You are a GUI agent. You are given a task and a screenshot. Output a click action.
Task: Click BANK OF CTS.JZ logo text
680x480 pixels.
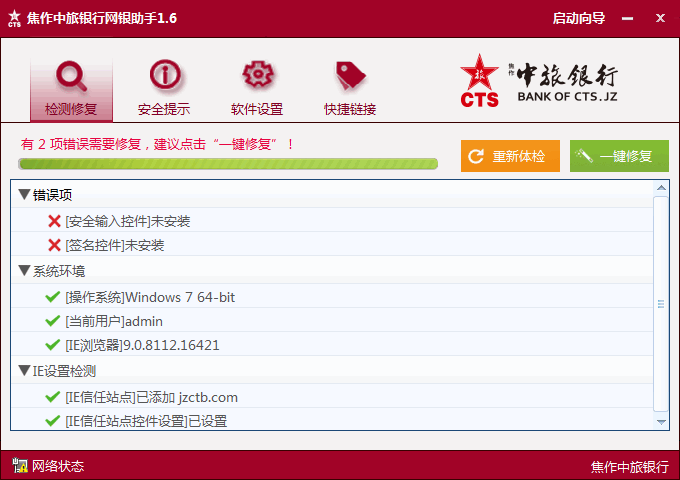click(567, 96)
